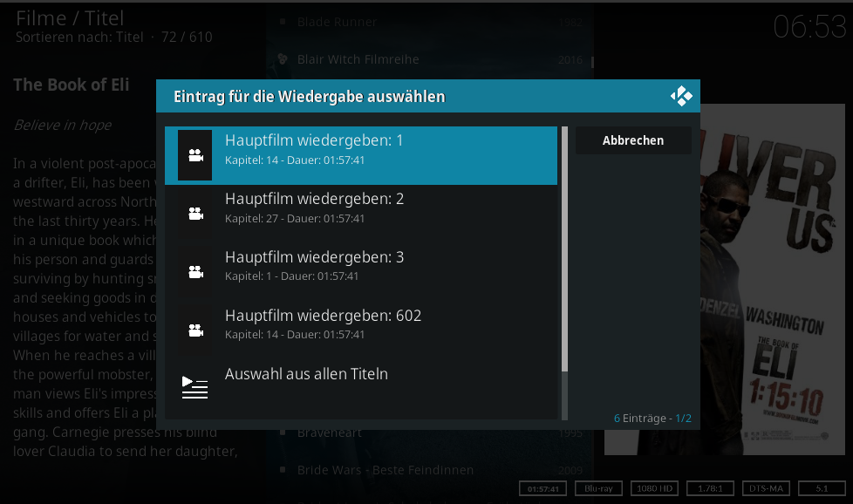
Task: Click the Filme / Titel heading
Action: click(70, 18)
